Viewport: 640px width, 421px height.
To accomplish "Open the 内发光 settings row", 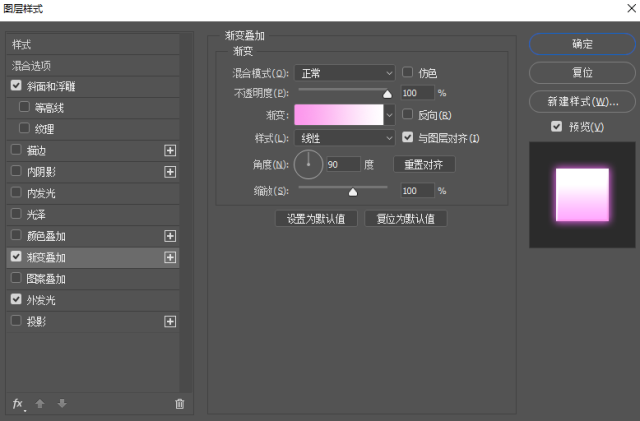I will (93, 193).
